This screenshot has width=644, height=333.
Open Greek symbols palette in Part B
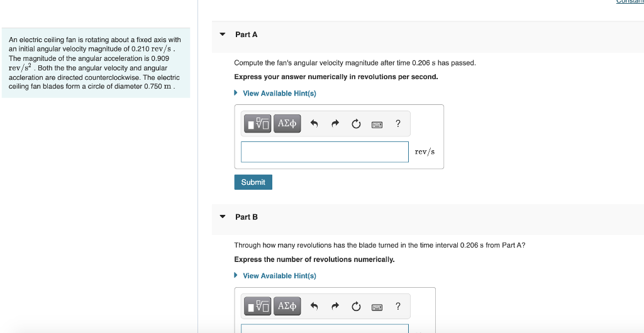point(287,306)
